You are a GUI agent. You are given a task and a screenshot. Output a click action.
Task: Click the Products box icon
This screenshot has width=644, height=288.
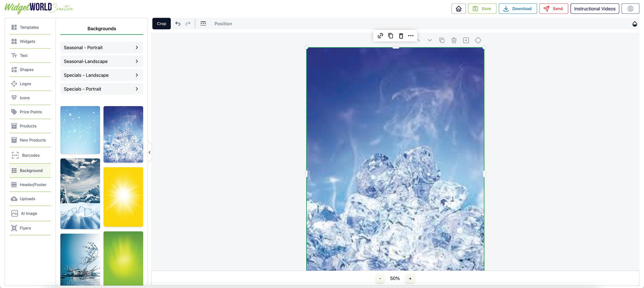pos(14,126)
